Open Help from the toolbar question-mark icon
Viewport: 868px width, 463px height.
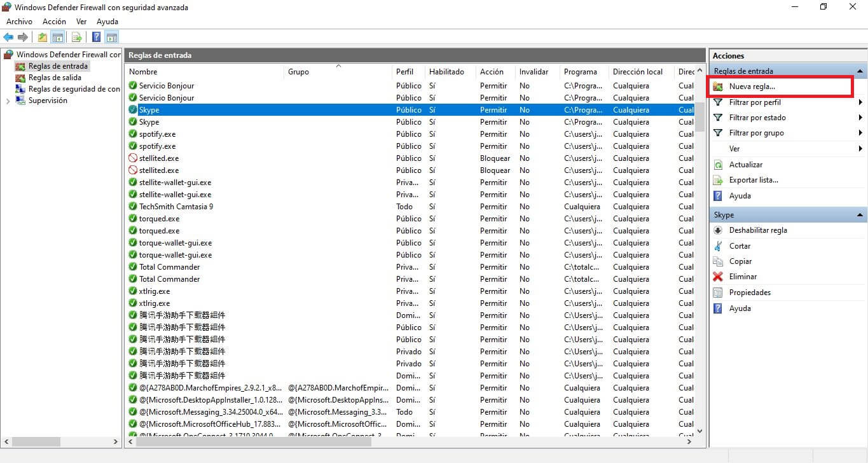click(97, 38)
